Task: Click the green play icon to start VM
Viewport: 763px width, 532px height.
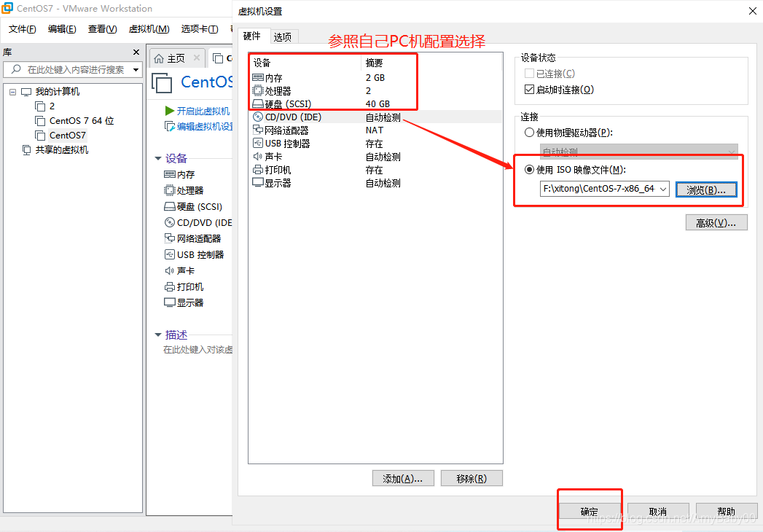Action: [x=169, y=111]
